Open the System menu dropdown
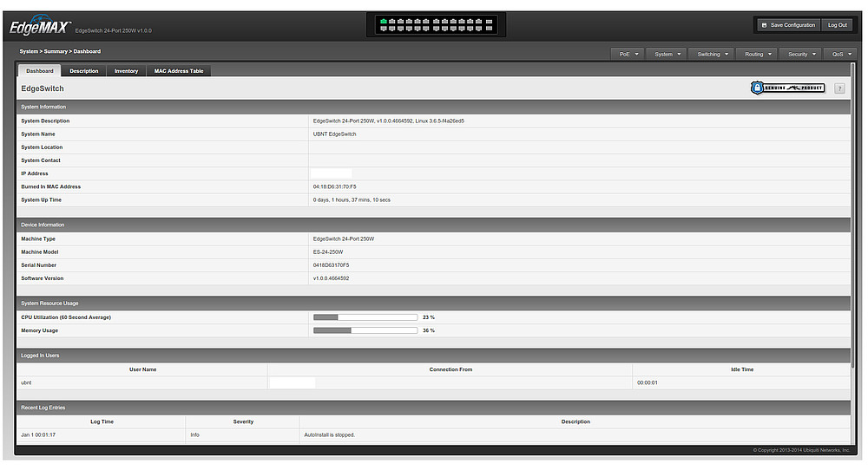Image resolution: width=868 pixels, height=470 pixels. [667, 54]
